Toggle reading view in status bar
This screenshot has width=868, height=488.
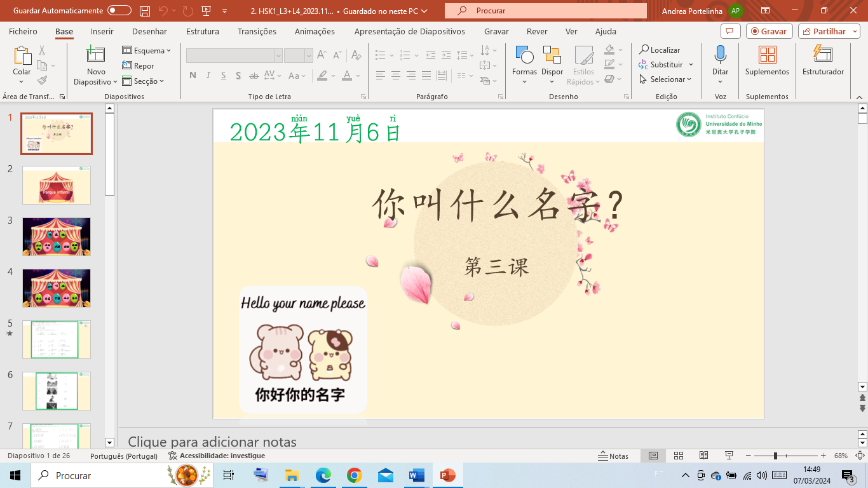[703, 456]
